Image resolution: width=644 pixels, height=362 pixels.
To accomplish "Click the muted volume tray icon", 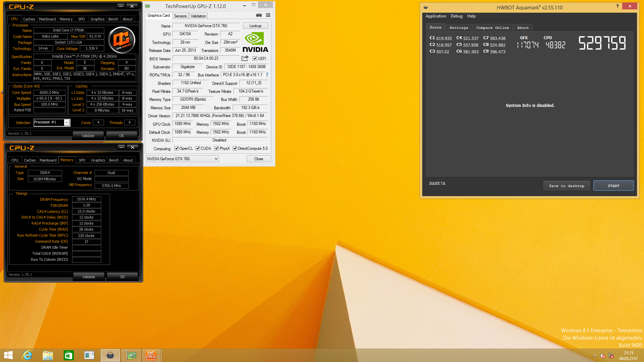I will click(602, 356).
